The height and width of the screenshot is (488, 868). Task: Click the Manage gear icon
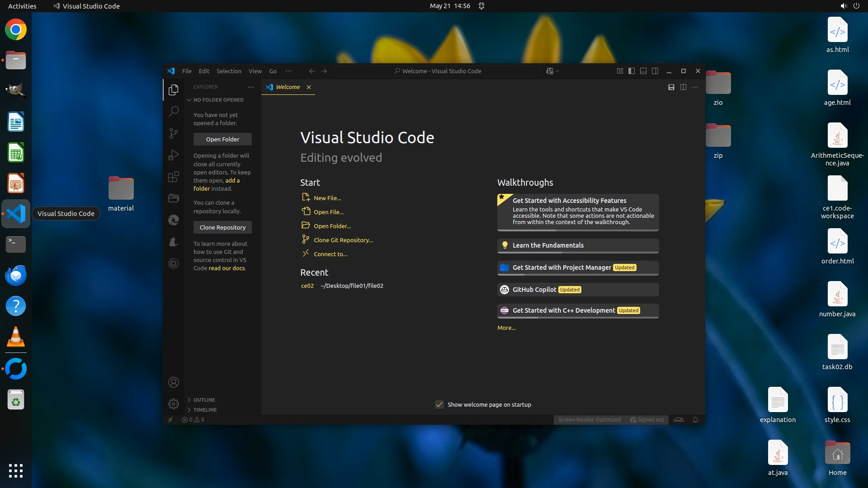pyautogui.click(x=174, y=404)
